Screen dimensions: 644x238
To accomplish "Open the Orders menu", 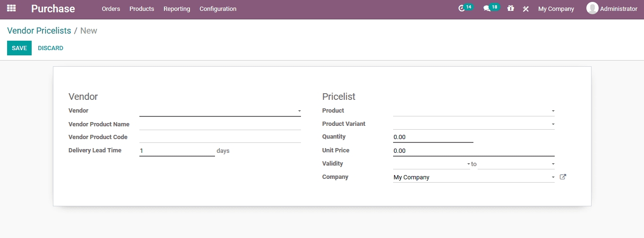I will pos(111,9).
